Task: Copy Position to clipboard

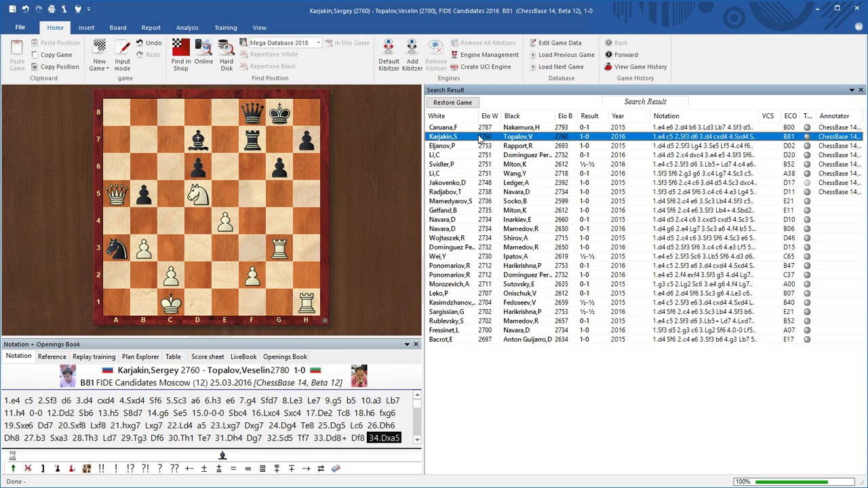Action: pyautogui.click(x=54, y=66)
